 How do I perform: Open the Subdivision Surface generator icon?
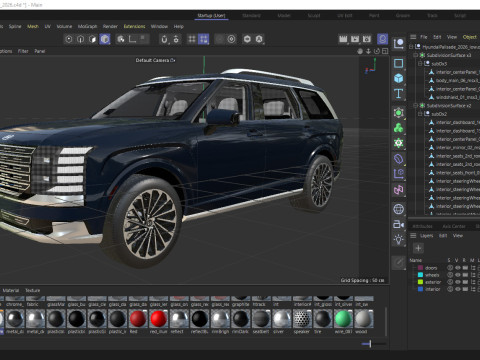(x=398, y=113)
